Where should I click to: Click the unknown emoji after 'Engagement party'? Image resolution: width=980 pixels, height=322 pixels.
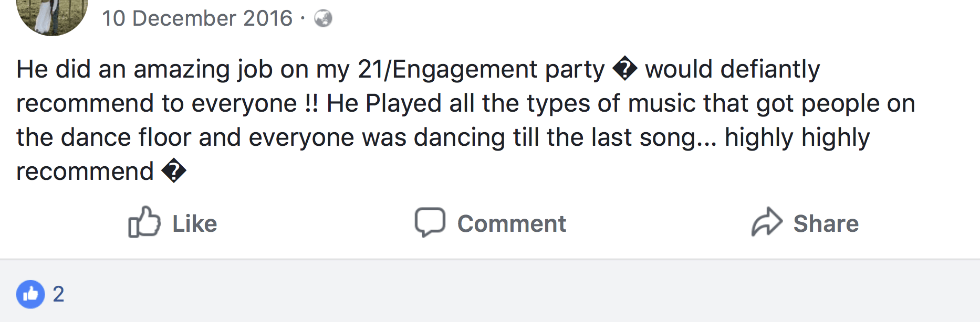(624, 69)
